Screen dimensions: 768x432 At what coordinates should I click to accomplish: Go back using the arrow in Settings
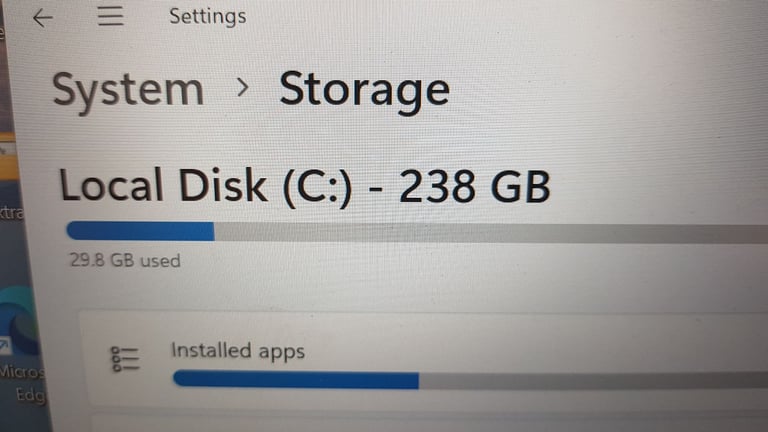43,18
